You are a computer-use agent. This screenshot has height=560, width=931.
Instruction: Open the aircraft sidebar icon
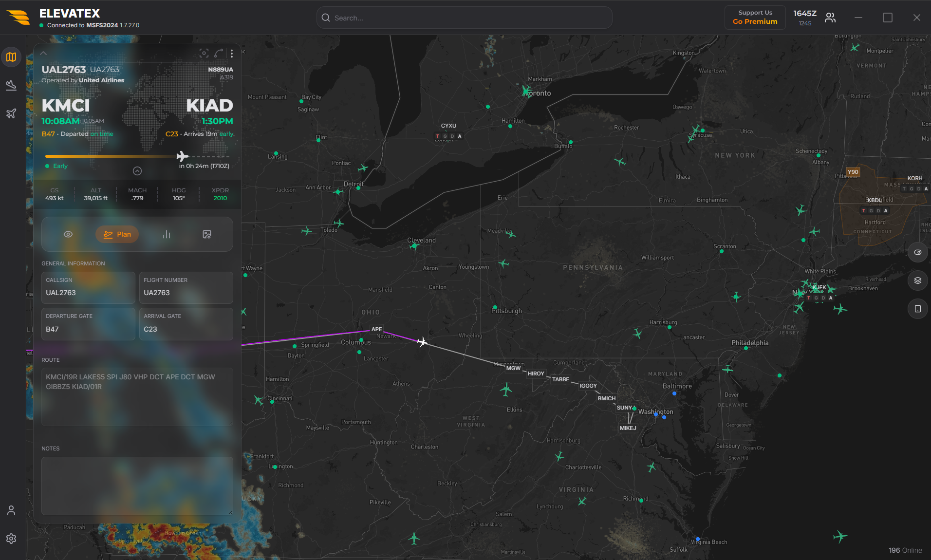11,113
